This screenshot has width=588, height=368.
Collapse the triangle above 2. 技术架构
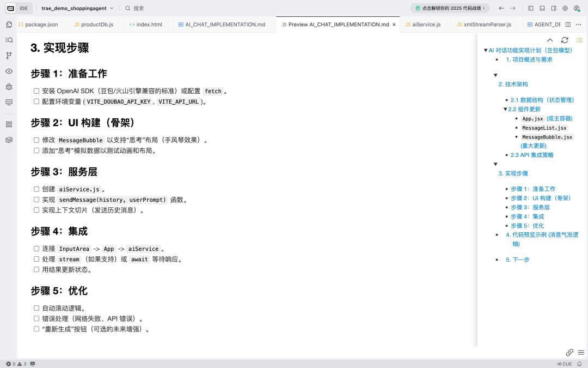[x=495, y=75]
